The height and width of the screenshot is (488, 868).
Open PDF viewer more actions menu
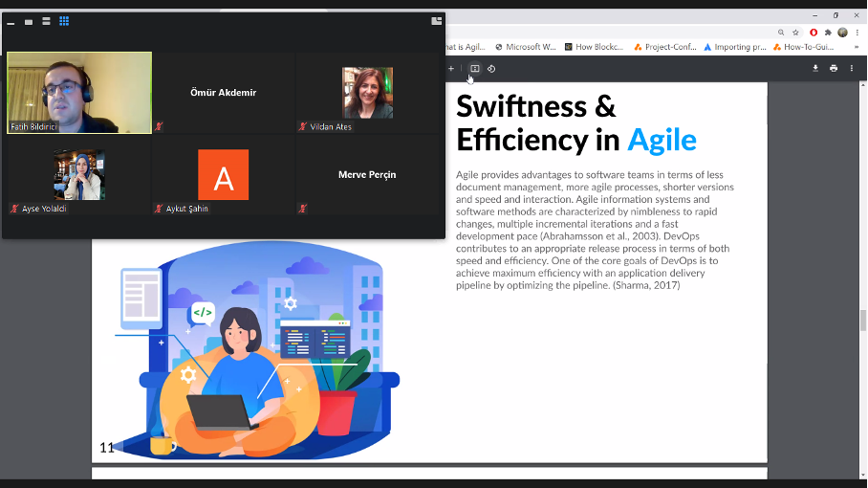pyautogui.click(x=852, y=68)
